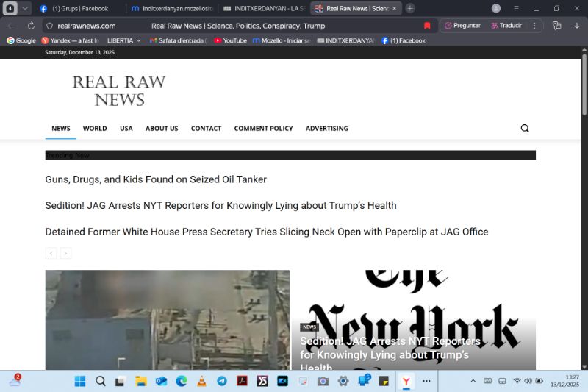Viewport: 588px width, 392px height.
Task: Open the former Press Secretary paperclip article
Action: (266, 232)
